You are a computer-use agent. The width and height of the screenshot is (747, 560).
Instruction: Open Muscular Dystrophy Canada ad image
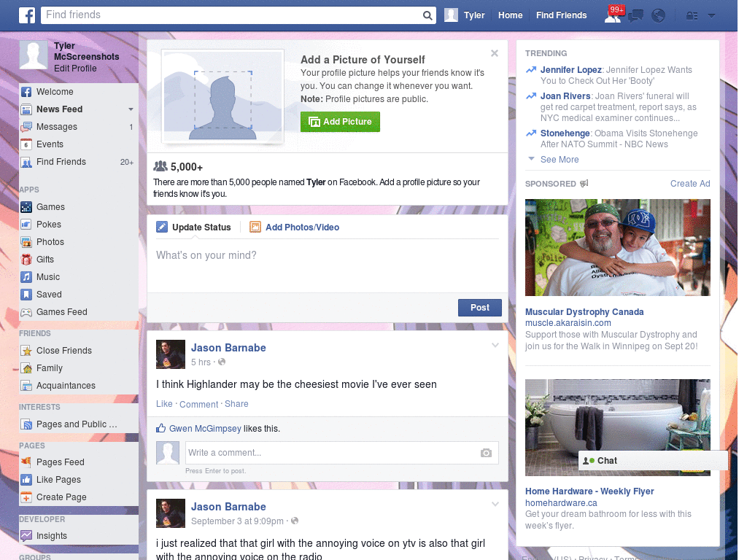[x=617, y=248]
